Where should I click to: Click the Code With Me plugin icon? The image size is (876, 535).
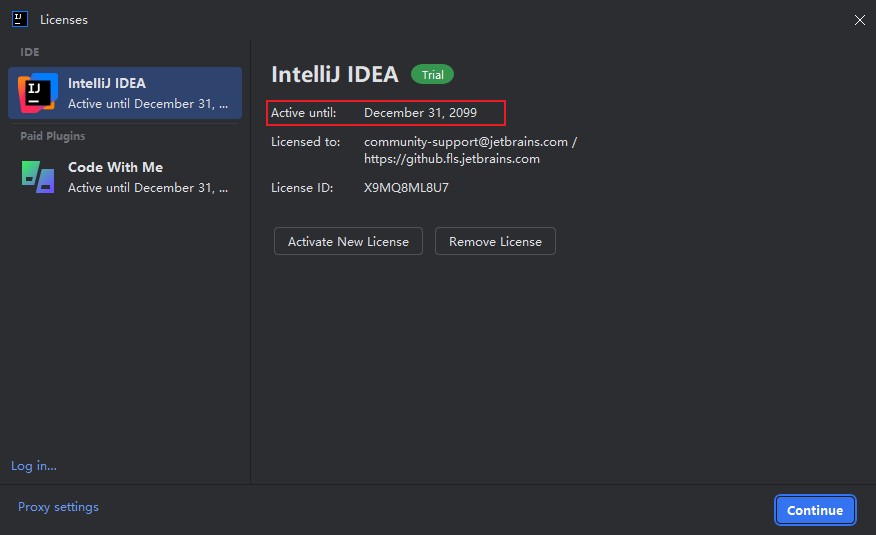click(x=37, y=177)
